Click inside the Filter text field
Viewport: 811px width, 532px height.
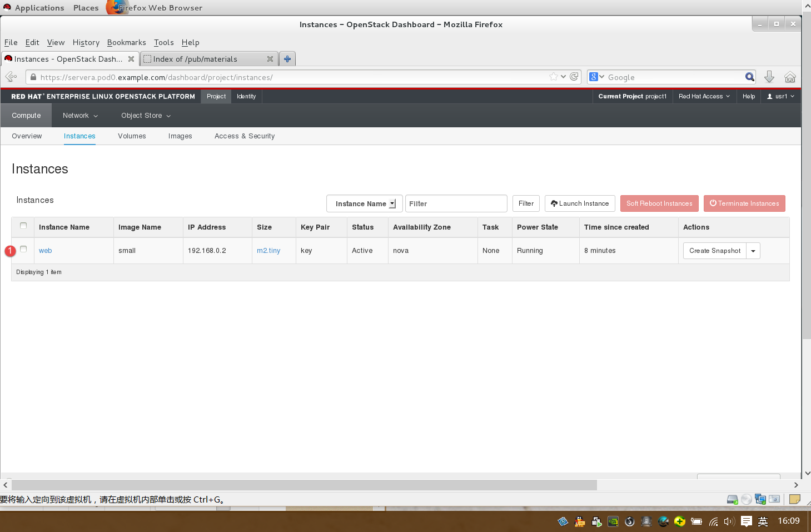click(x=456, y=203)
